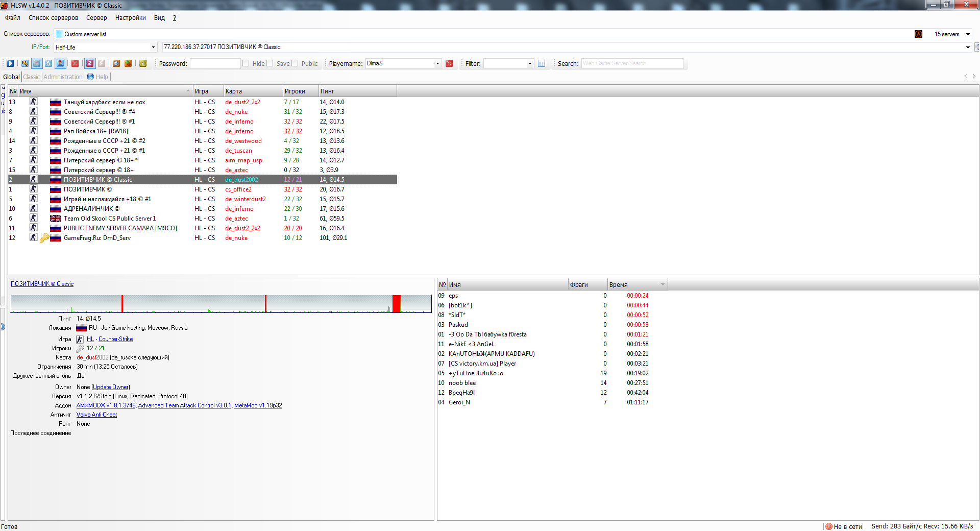The height and width of the screenshot is (531, 980).
Task: Toggle the Save password checkbox
Action: pyautogui.click(x=270, y=63)
